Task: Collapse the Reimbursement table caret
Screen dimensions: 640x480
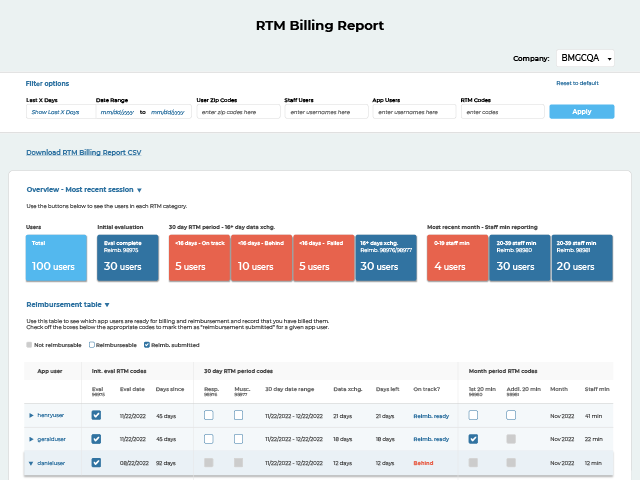Action: 107,304
